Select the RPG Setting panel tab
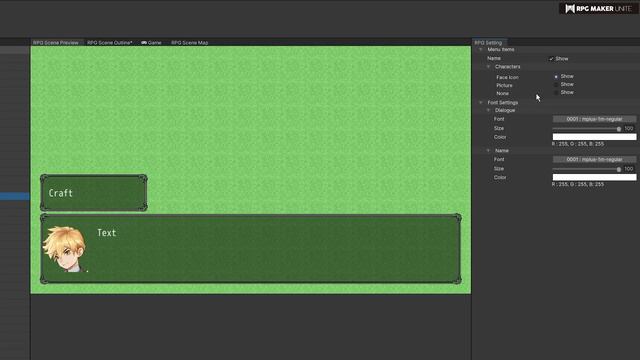Image resolution: width=640 pixels, height=360 pixels. [x=489, y=42]
